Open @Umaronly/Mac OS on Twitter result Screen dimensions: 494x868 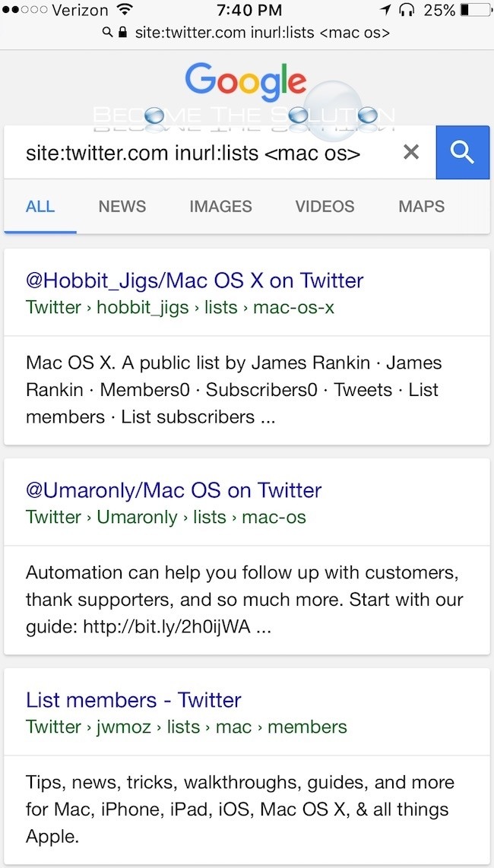click(173, 490)
